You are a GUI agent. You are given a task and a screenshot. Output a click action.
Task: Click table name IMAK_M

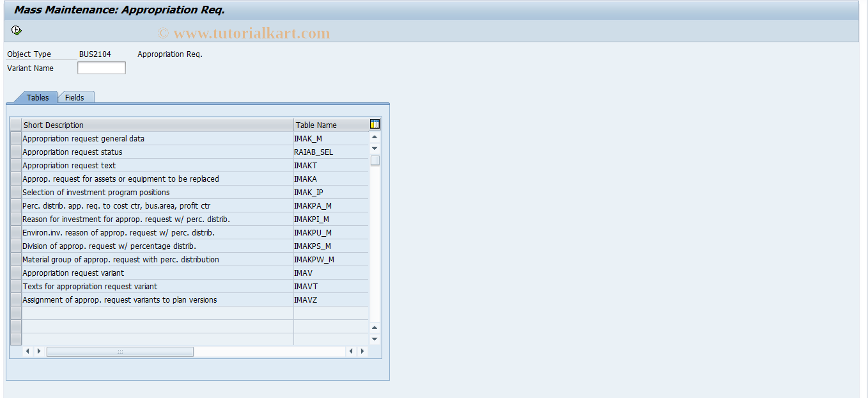coord(331,138)
